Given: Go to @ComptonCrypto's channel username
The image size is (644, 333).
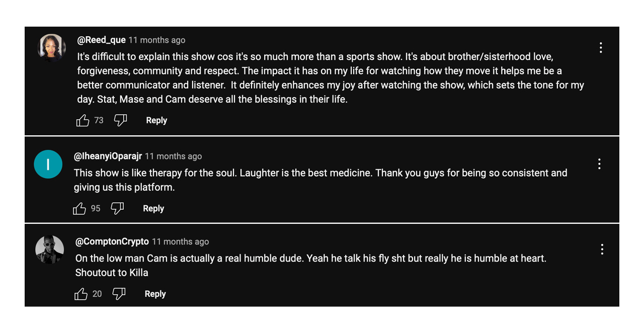Looking at the screenshot, I should [x=112, y=242].
